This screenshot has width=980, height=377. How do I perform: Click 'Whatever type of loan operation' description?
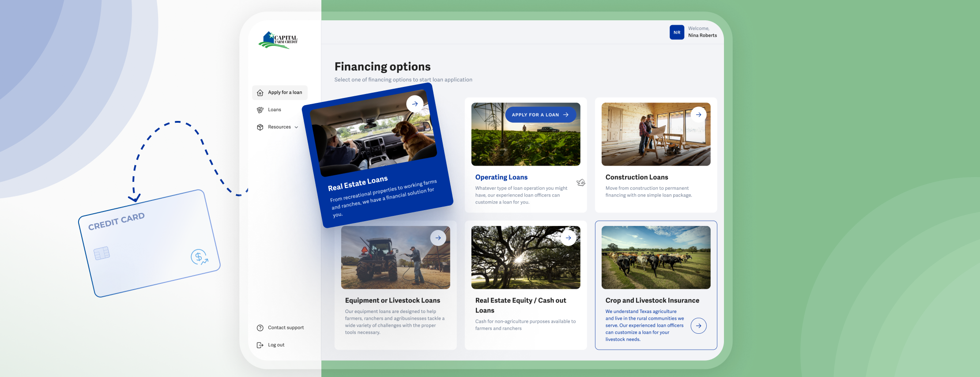[x=521, y=195]
